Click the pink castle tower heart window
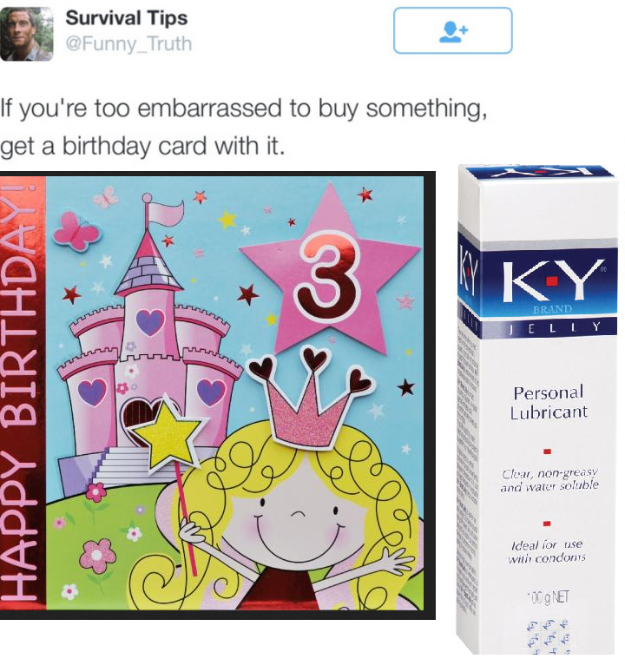625x672 pixels. pyautogui.click(x=150, y=321)
